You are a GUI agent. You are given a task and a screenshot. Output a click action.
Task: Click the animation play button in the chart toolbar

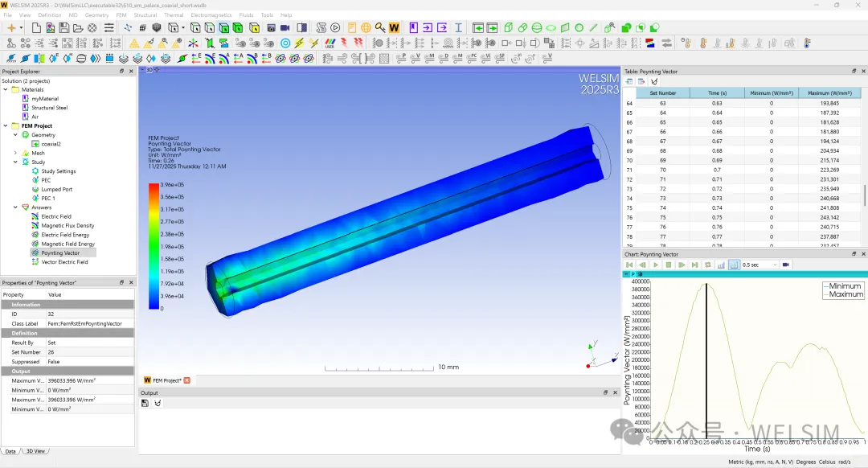click(656, 265)
